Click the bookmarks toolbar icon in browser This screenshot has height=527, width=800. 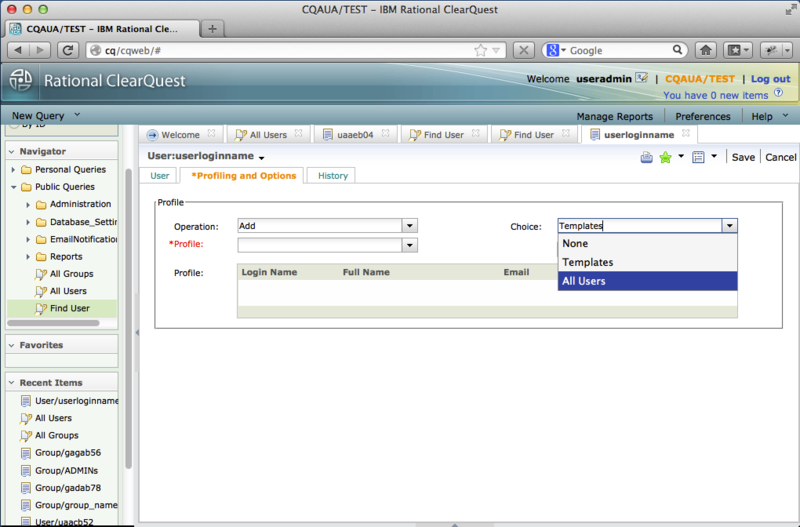[x=738, y=50]
